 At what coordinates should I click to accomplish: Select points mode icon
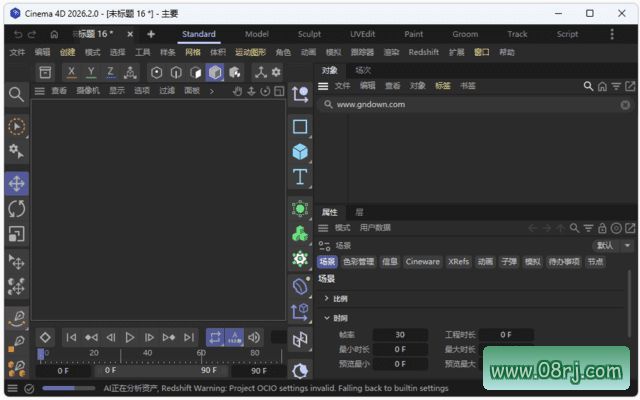point(156,73)
